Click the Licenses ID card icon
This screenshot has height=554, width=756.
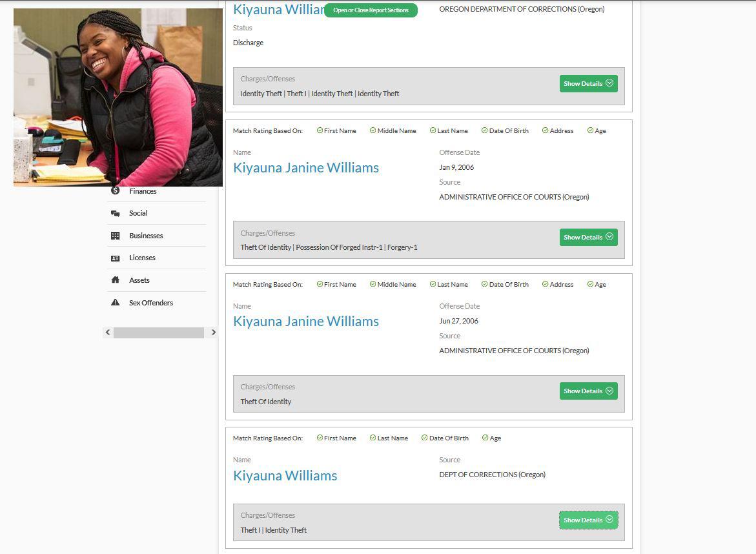(x=116, y=258)
